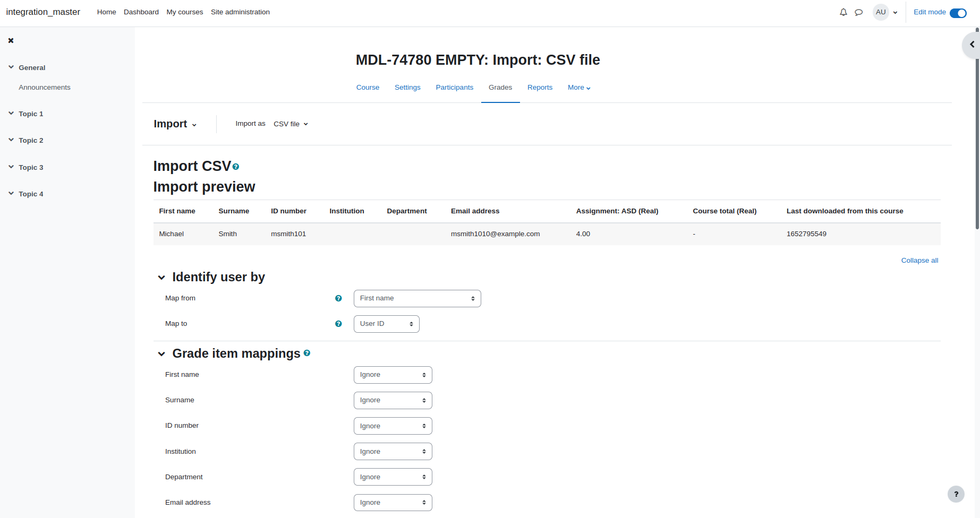The height and width of the screenshot is (518, 980).
Task: Open the notifications bell
Action: point(843,12)
